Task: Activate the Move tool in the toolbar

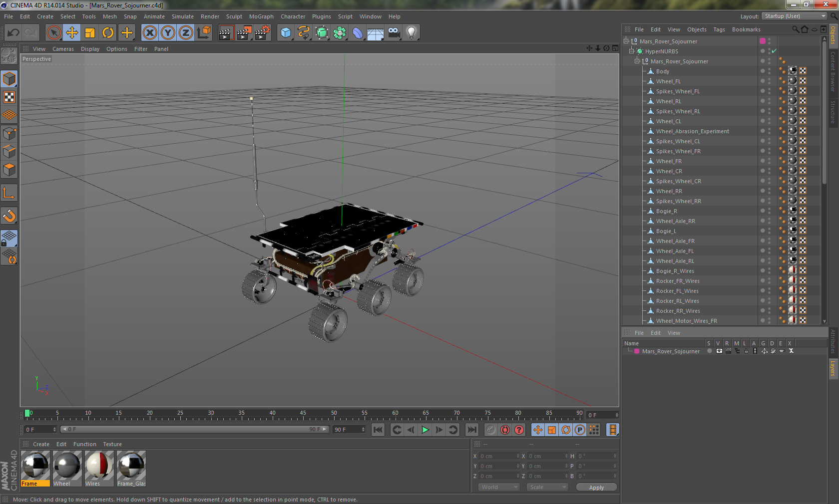Action: [72, 33]
